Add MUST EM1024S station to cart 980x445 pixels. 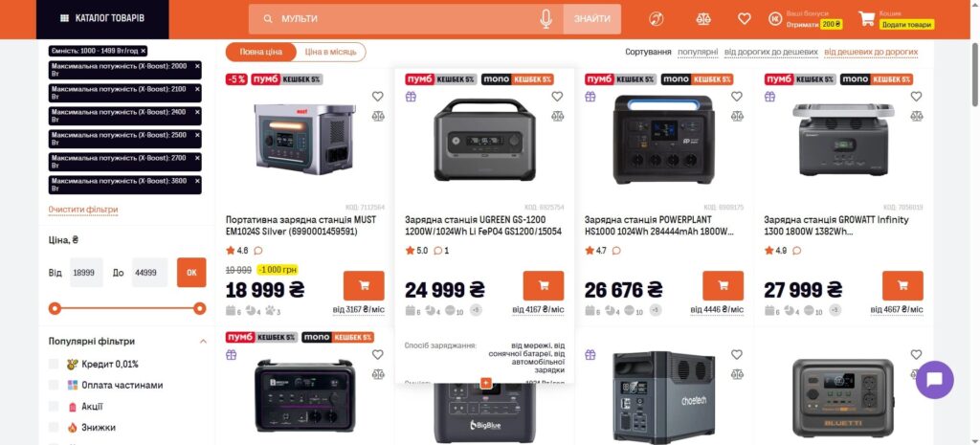tap(364, 285)
